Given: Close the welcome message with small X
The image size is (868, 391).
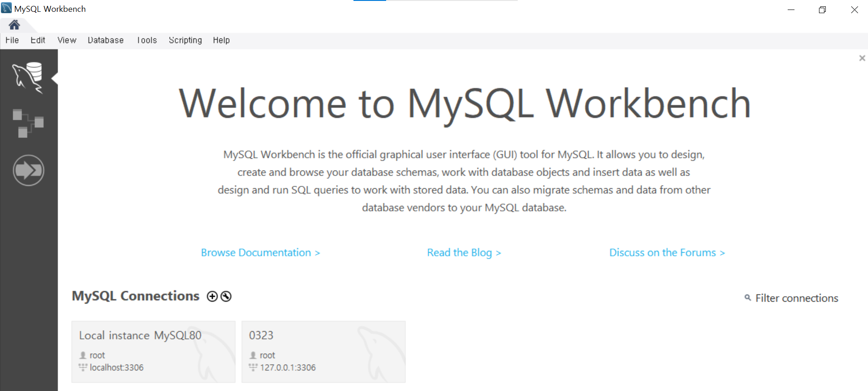Looking at the screenshot, I should 862,58.
